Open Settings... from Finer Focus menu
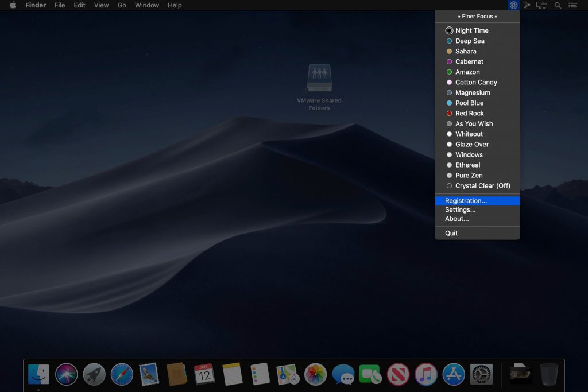The image size is (588, 392). [x=460, y=209]
